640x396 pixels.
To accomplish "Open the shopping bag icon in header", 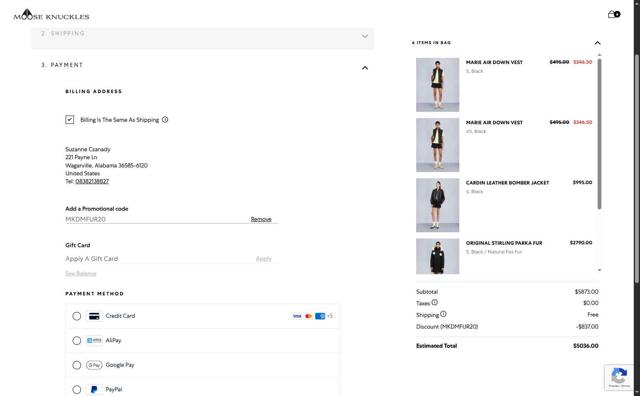I will [x=614, y=14].
